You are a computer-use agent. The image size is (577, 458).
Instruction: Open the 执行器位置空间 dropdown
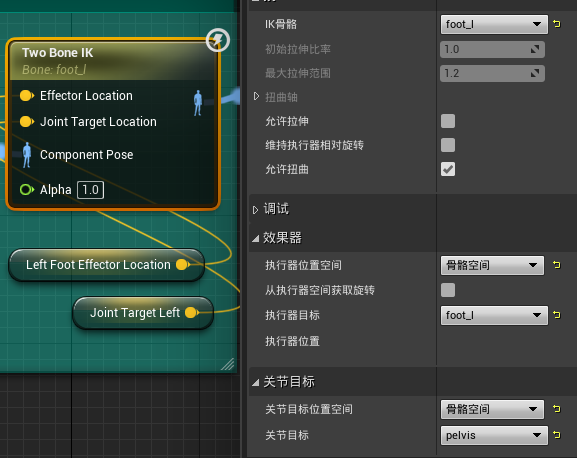click(492, 265)
